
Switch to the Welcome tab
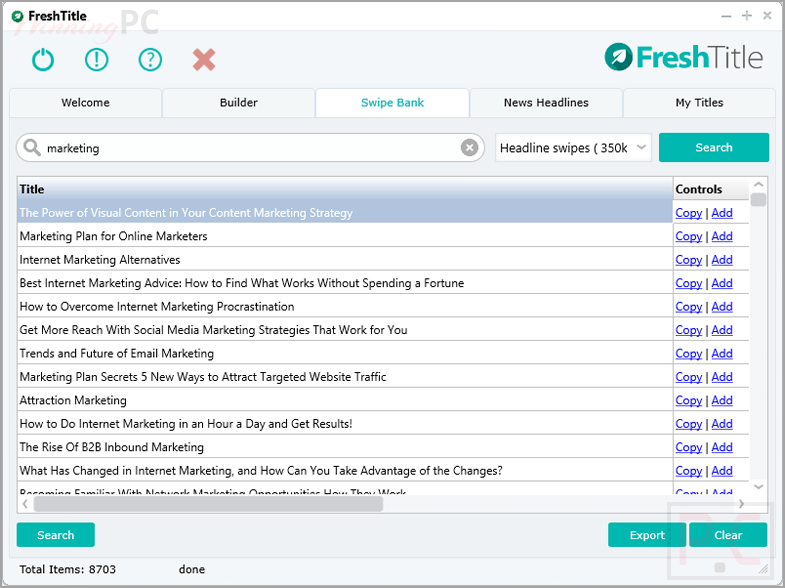point(86,103)
